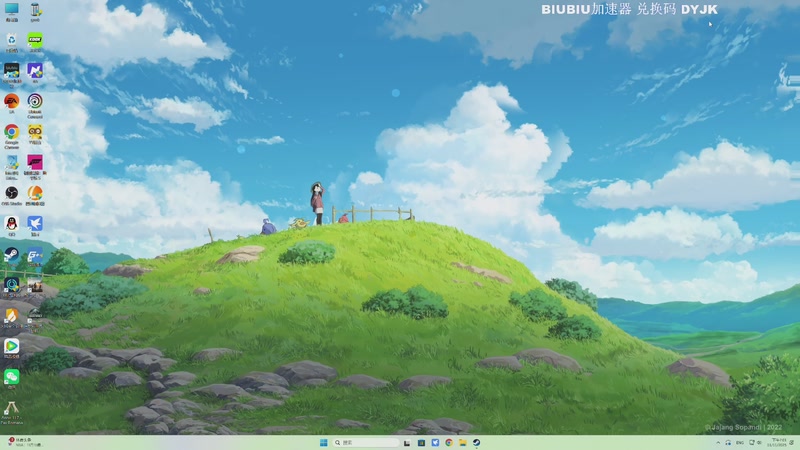Launch WeChat from the desktop shortcut

pyautogui.click(x=11, y=379)
